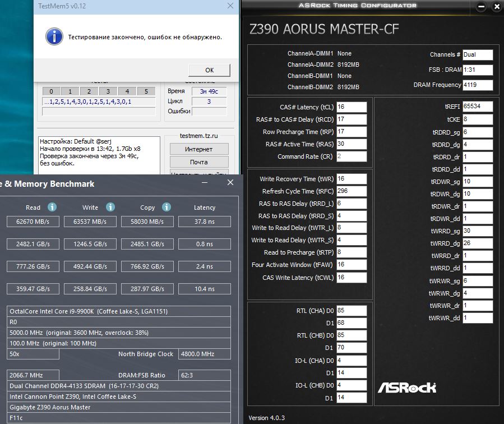Click the tRAS value field
The image size is (504, 424).
click(352, 144)
